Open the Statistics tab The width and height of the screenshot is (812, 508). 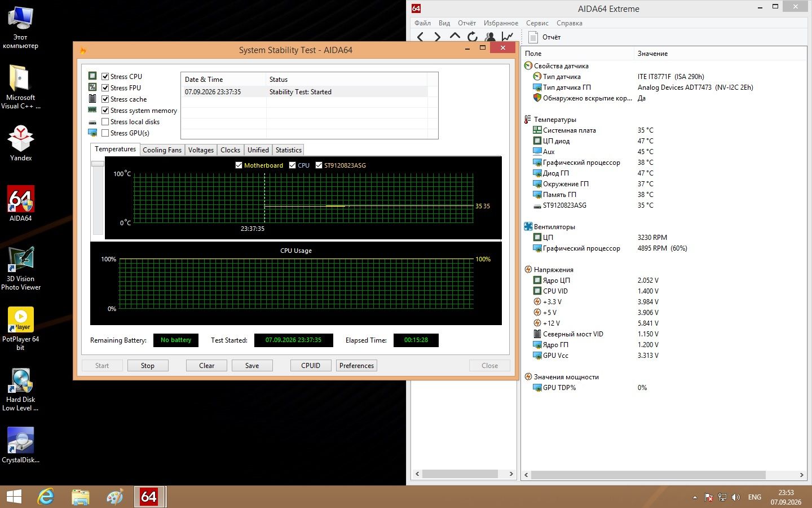pyautogui.click(x=288, y=150)
